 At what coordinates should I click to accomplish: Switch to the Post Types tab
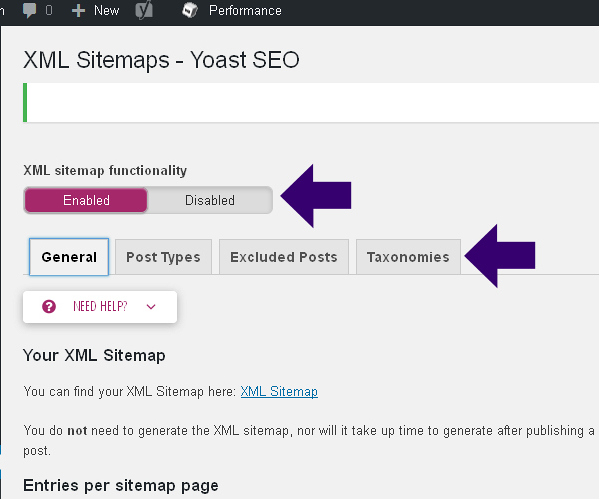[163, 257]
